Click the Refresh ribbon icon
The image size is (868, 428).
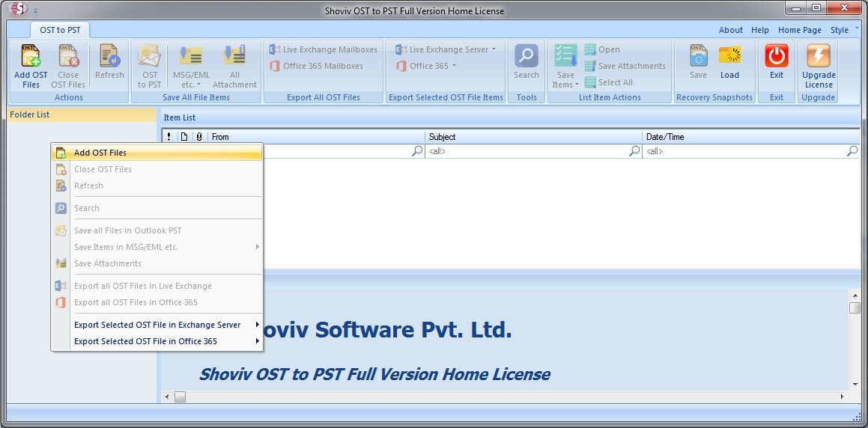point(109,57)
